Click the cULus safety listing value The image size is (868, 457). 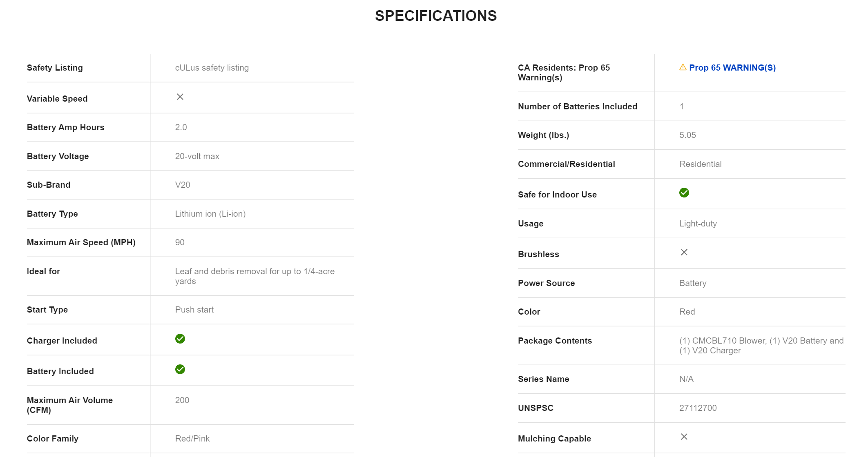click(212, 68)
